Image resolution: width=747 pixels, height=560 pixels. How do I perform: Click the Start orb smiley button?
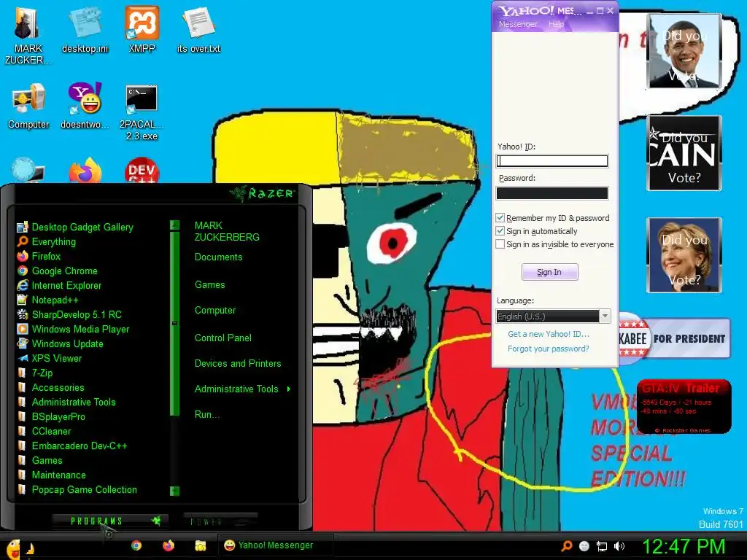point(13,548)
